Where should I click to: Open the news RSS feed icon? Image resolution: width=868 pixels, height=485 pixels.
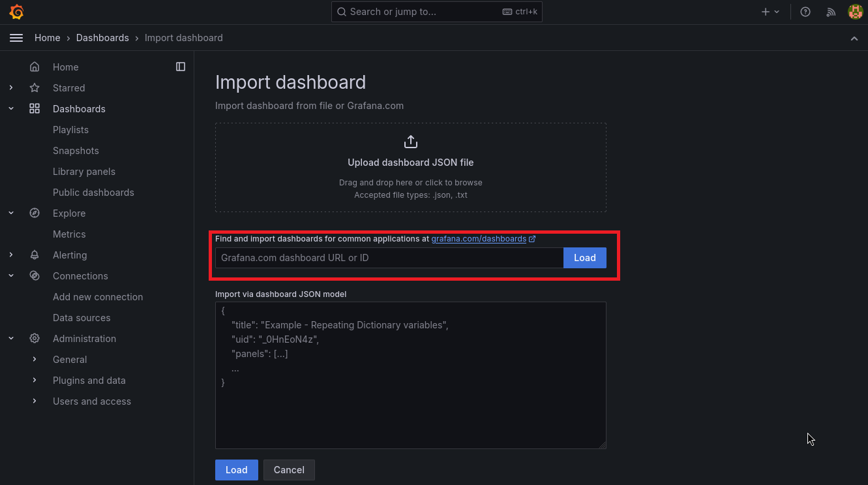(x=830, y=12)
